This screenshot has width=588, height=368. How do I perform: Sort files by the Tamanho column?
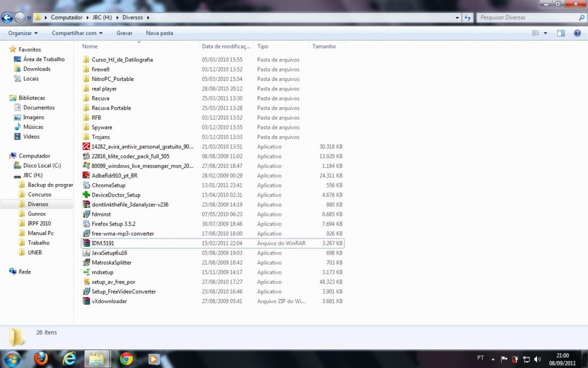pos(324,46)
